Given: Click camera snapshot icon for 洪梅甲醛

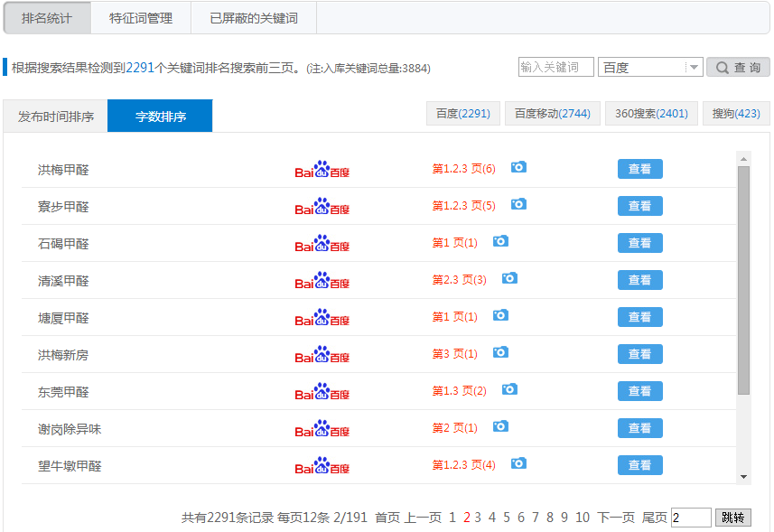Looking at the screenshot, I should [x=518, y=167].
